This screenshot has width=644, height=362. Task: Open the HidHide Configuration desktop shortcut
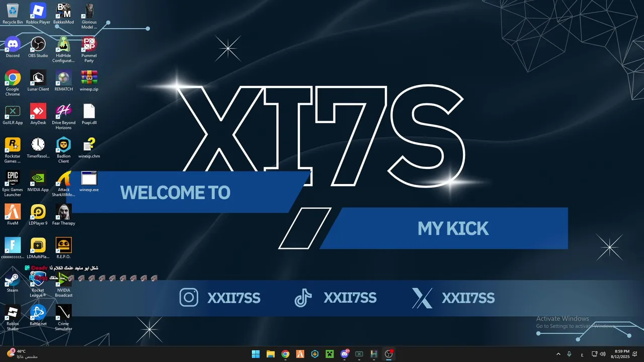(63, 50)
